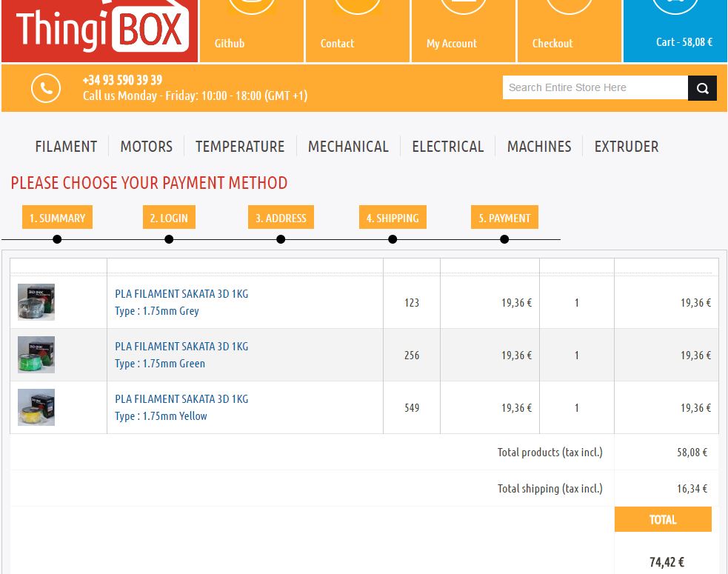
Task: Click the Total shipping value 16,34 €
Action: click(x=692, y=489)
